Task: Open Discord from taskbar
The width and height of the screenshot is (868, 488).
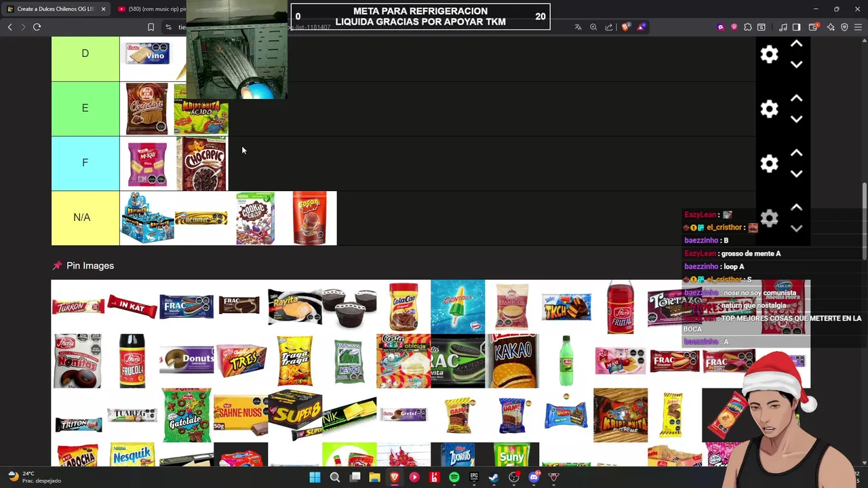Action: coord(534,477)
